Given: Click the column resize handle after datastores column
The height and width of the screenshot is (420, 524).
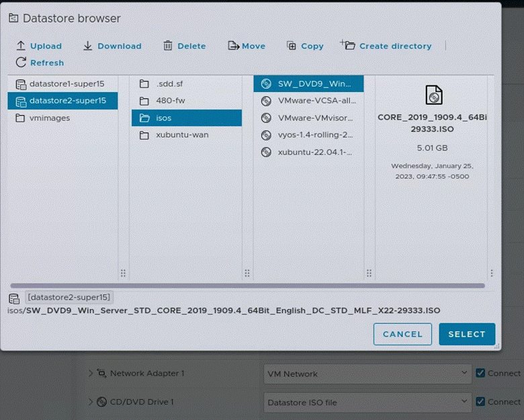Looking at the screenshot, I should point(123,274).
